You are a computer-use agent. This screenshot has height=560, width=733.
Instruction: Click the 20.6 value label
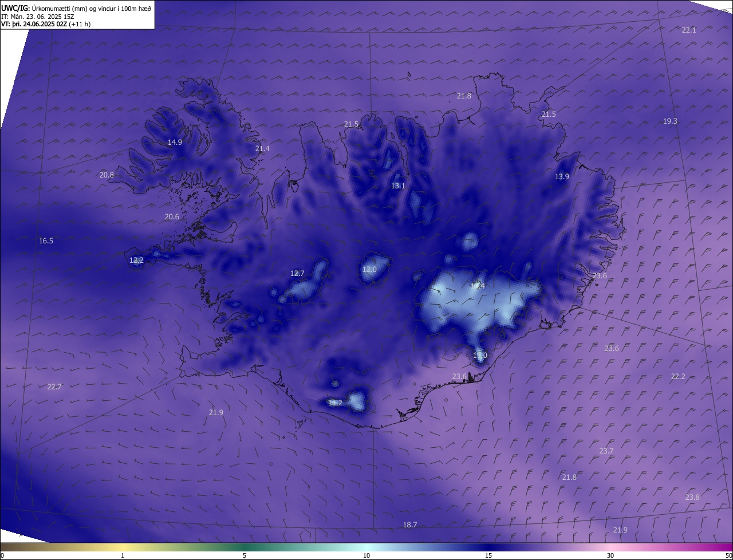tap(172, 217)
